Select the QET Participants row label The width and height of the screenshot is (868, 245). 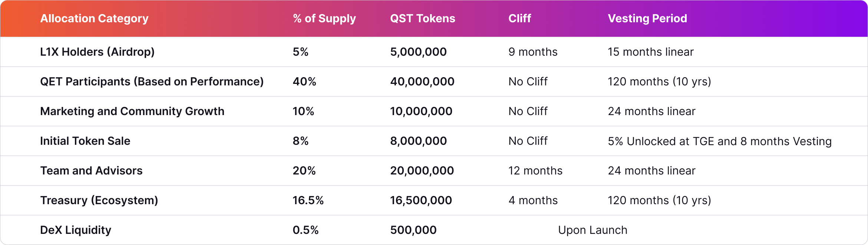(x=152, y=82)
